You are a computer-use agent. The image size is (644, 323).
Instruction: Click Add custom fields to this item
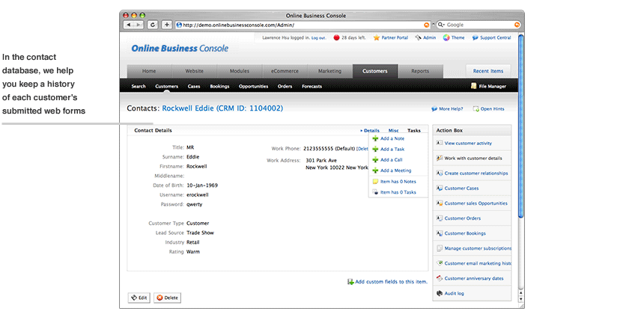(x=391, y=282)
